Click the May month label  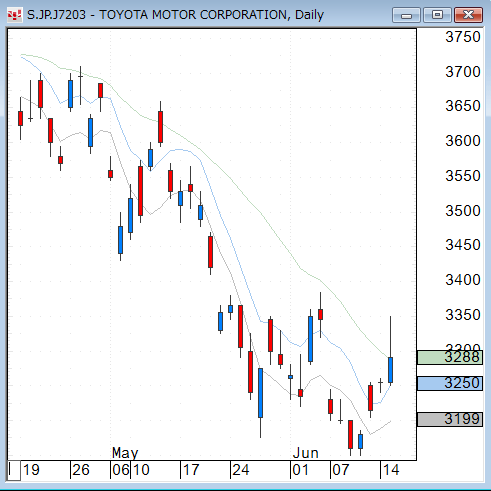tap(125, 453)
